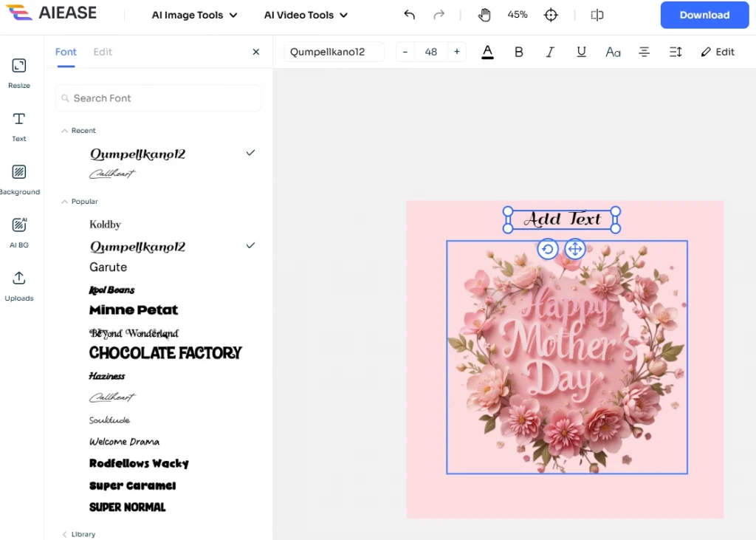Click the undo arrow icon

pos(410,15)
